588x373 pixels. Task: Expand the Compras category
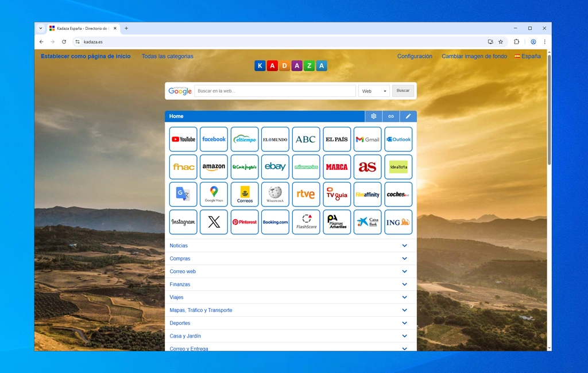(291, 258)
